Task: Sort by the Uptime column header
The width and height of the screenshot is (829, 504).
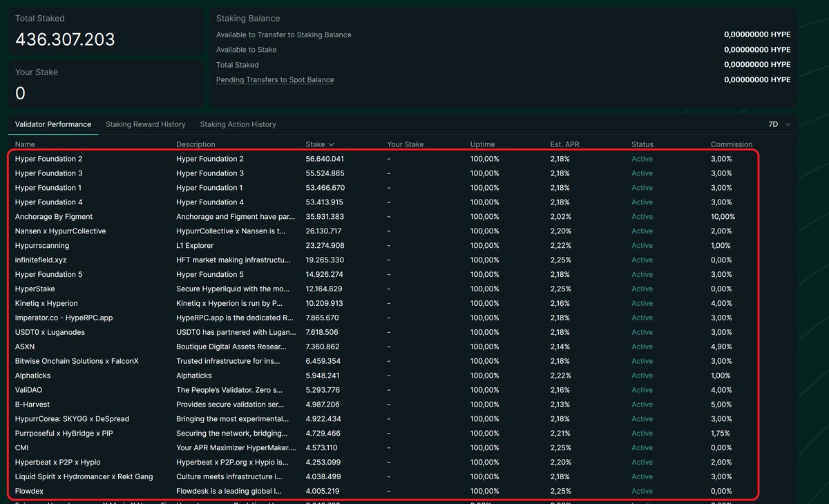Action: (x=483, y=144)
